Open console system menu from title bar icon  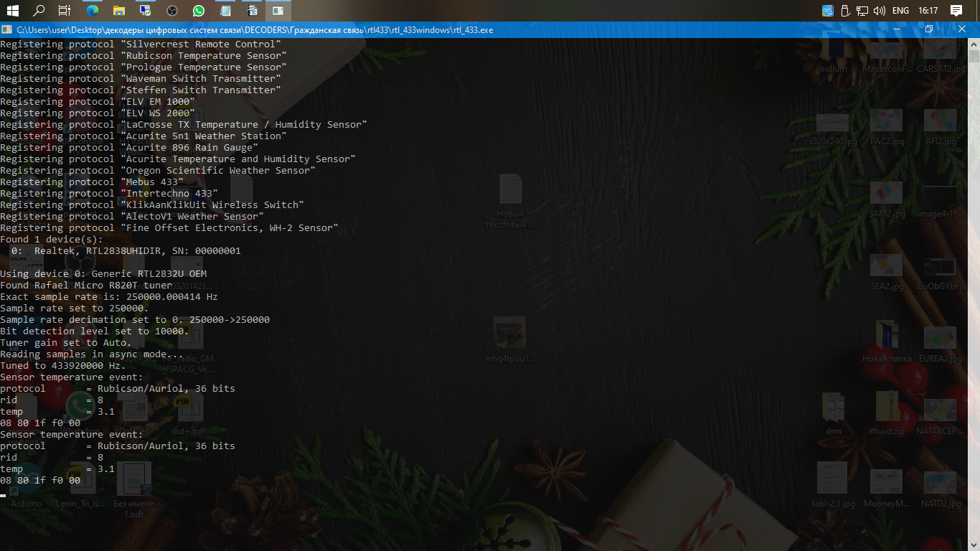click(7, 29)
